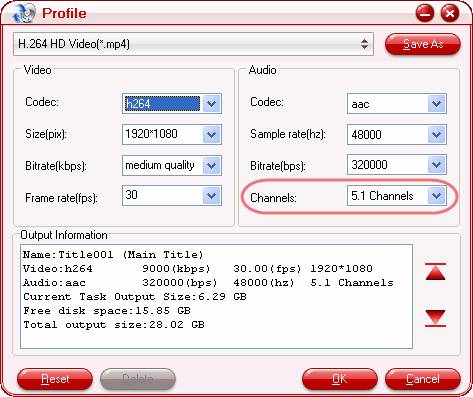Screen dimensions: 473x397
Task: Expand the audio Bitrate(bps) dropdown arrow
Action: coord(436,164)
